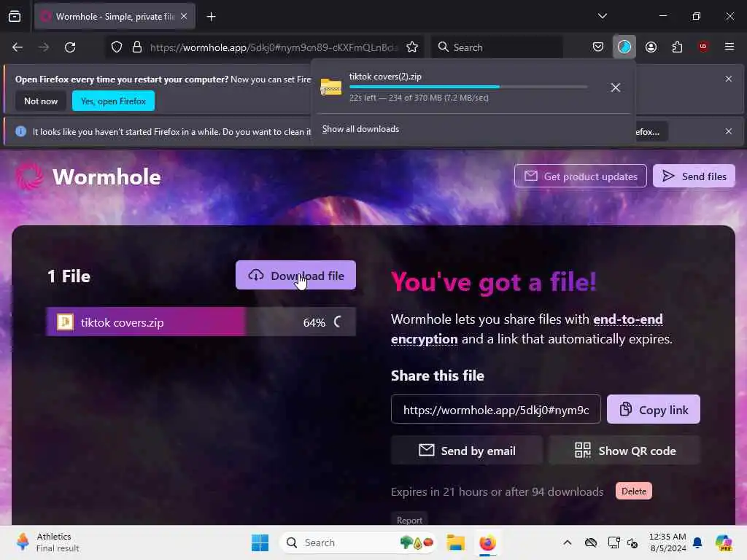Click the taskbar Search box
Screen dimensions: 747x560
358,542
